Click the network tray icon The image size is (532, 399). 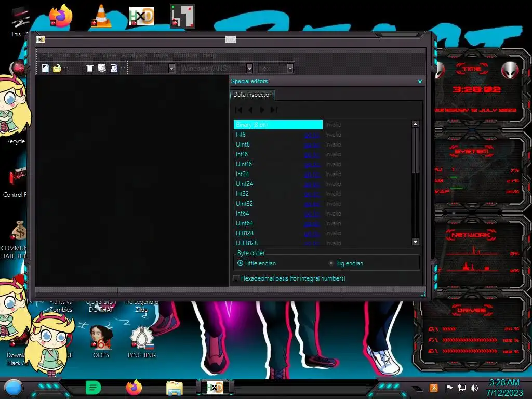pos(462,388)
